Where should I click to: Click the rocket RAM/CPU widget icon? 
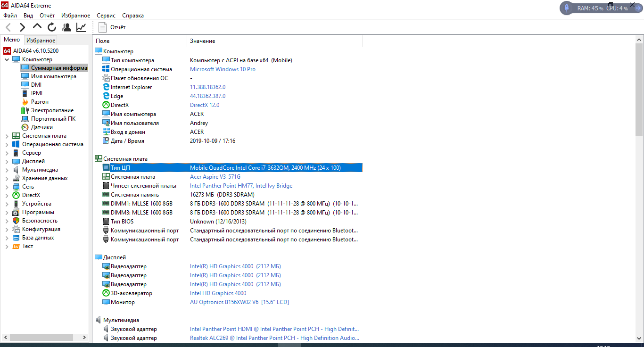click(566, 8)
